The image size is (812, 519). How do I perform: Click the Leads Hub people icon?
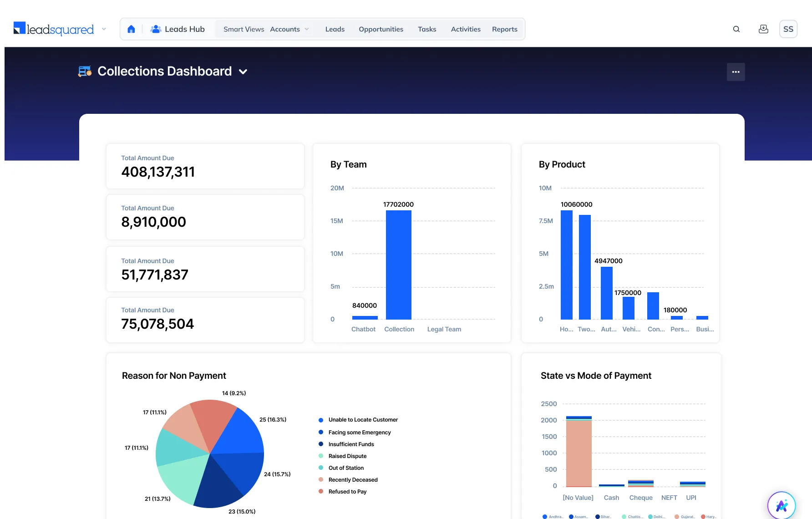tap(156, 29)
